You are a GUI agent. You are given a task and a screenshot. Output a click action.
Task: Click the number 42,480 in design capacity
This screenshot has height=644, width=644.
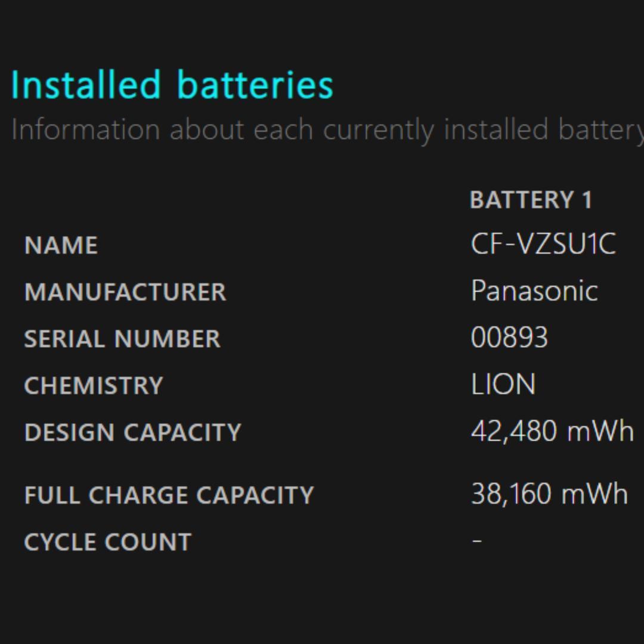(x=514, y=431)
